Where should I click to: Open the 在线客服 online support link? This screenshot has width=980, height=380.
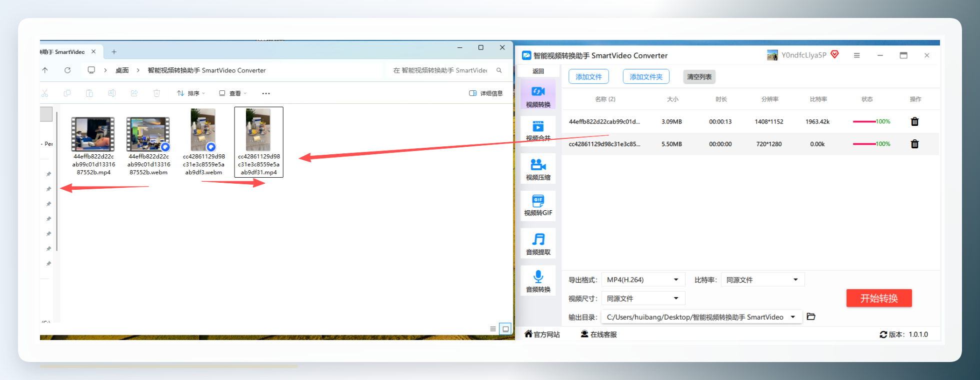(598, 335)
